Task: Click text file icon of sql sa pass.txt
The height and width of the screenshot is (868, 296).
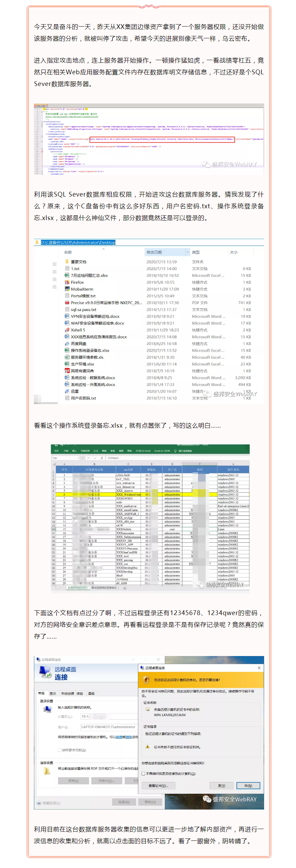Action: point(67,309)
